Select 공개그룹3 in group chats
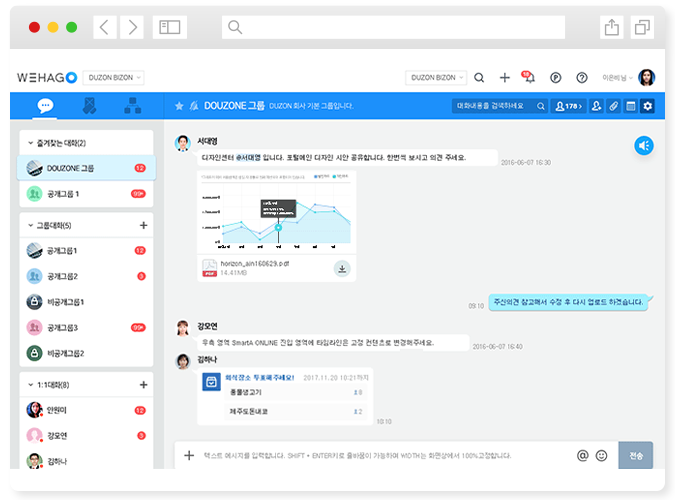The width and height of the screenshot is (675, 500). tap(86, 328)
